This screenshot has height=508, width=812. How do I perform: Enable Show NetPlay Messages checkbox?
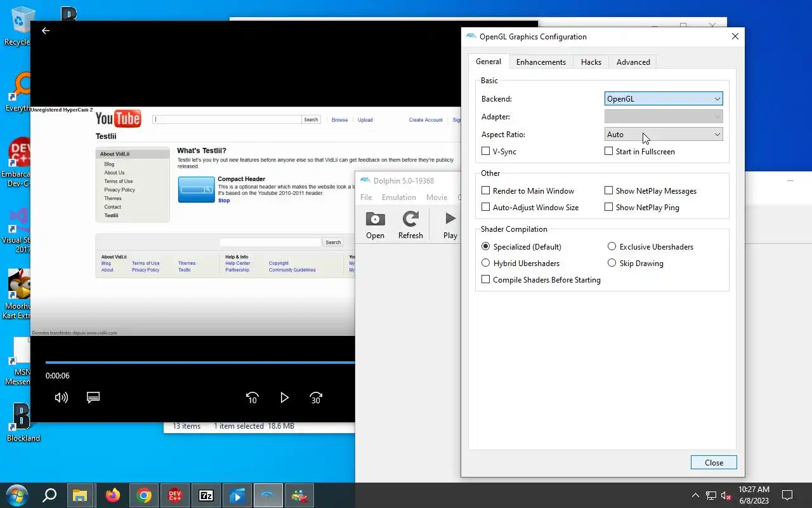click(x=609, y=190)
